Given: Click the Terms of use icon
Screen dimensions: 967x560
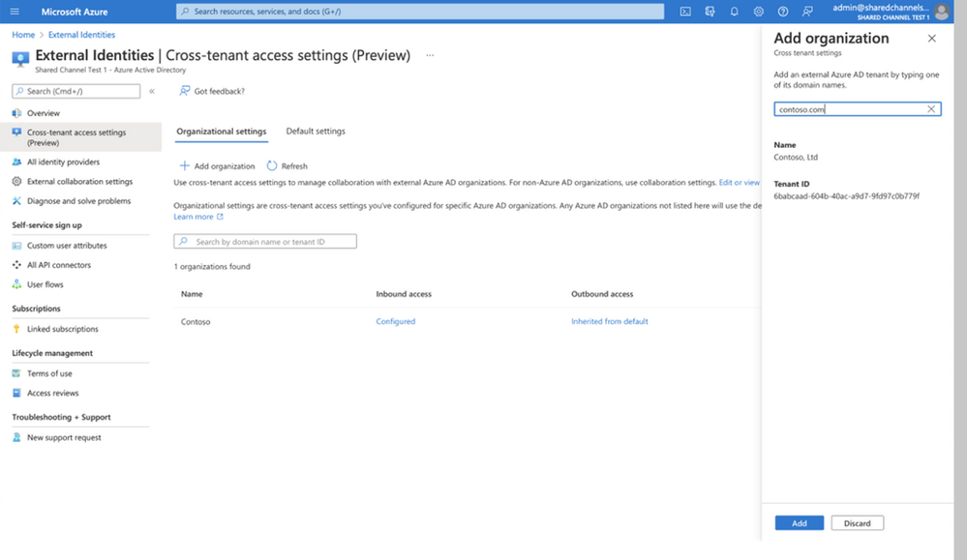Looking at the screenshot, I should [x=16, y=373].
